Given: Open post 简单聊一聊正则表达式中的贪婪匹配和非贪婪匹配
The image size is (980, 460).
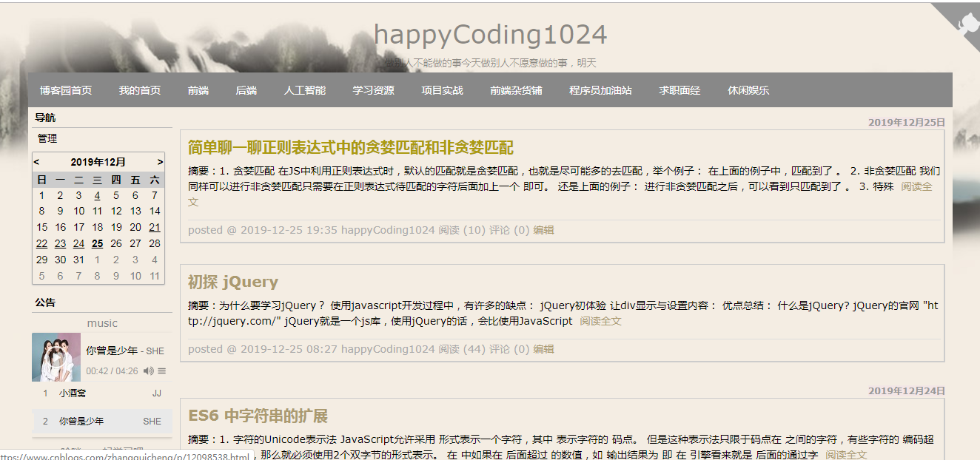Looking at the screenshot, I should (351, 147).
